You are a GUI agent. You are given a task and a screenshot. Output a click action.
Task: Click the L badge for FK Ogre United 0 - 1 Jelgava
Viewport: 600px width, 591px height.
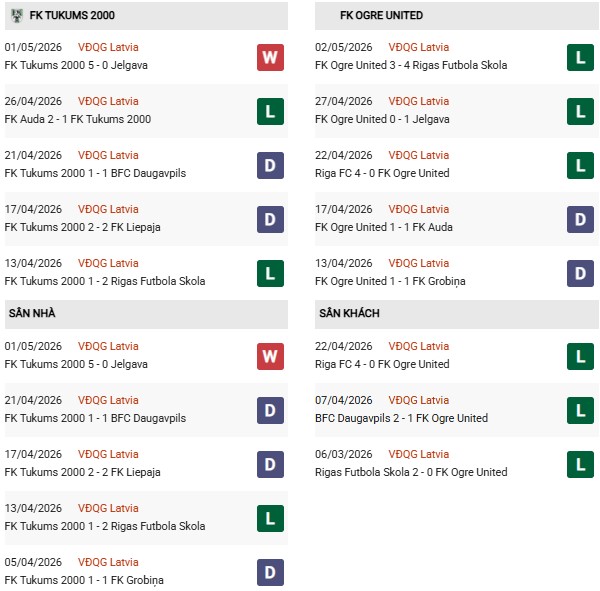580,112
